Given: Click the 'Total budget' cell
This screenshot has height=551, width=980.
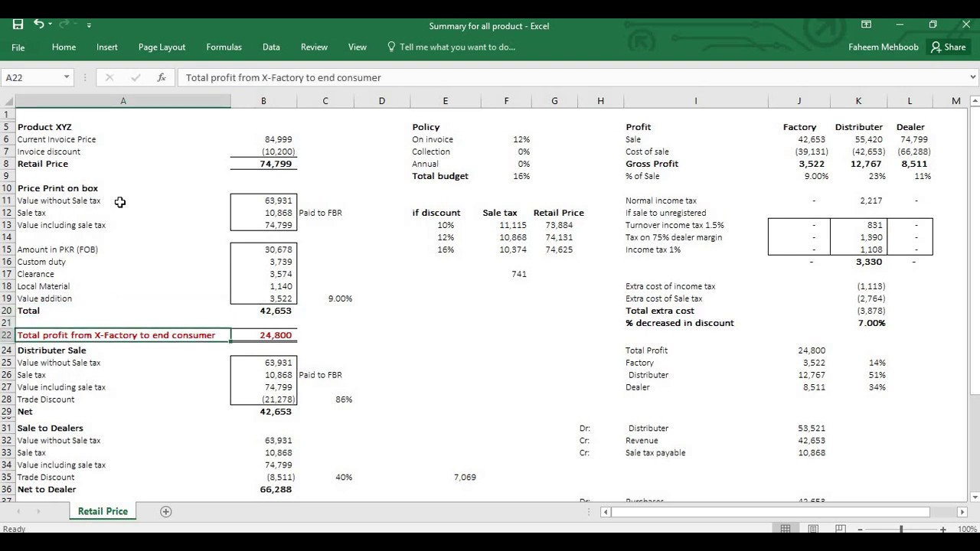Looking at the screenshot, I should [445, 176].
